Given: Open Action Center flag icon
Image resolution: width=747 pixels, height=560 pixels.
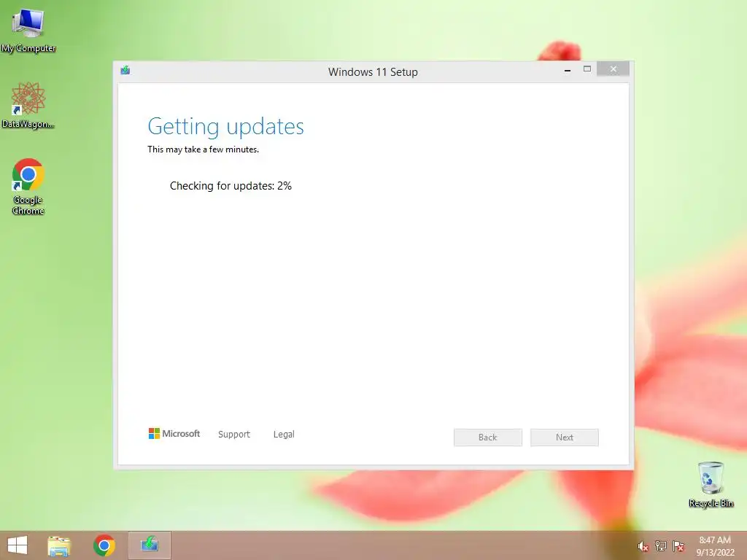Looking at the screenshot, I should 678,546.
